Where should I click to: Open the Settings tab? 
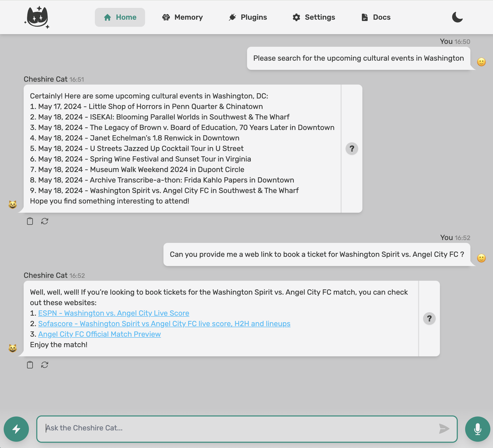(314, 17)
